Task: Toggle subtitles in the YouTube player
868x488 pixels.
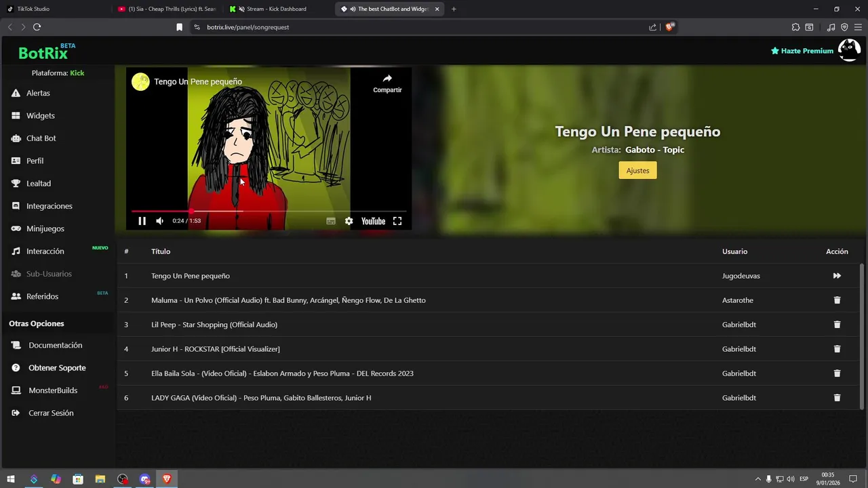Action: click(331, 221)
